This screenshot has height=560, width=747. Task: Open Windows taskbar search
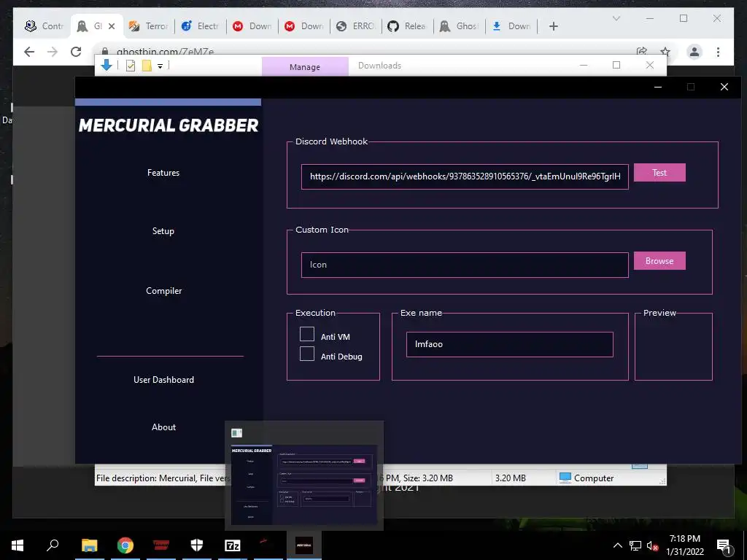pos(53,545)
